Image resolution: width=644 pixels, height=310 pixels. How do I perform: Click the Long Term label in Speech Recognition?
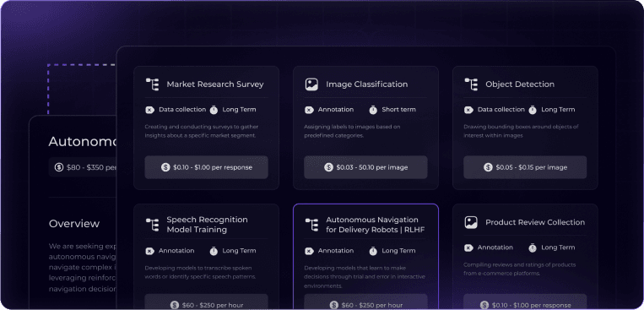pos(239,251)
